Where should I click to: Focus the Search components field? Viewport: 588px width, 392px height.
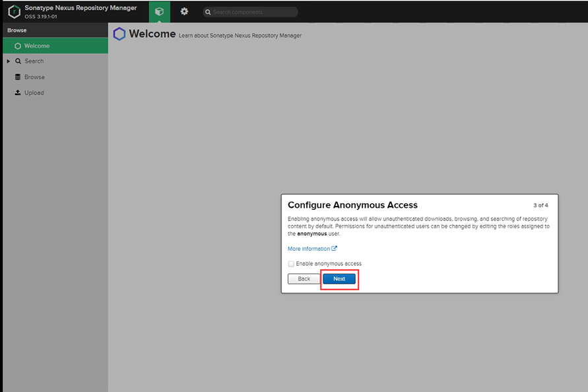[x=251, y=12]
